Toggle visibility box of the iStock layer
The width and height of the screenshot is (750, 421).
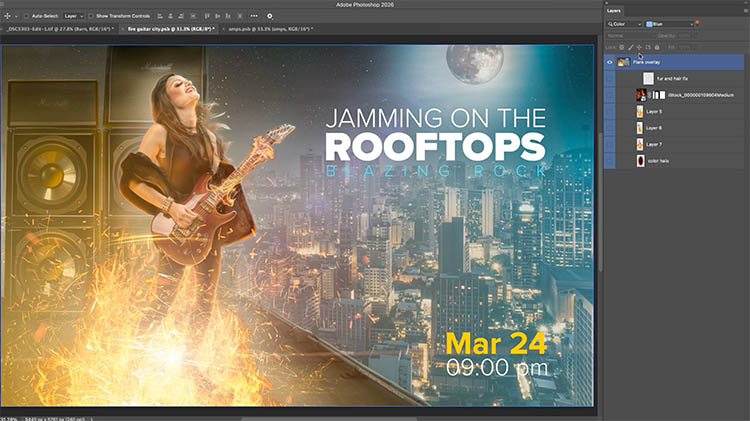pyautogui.click(x=609, y=95)
